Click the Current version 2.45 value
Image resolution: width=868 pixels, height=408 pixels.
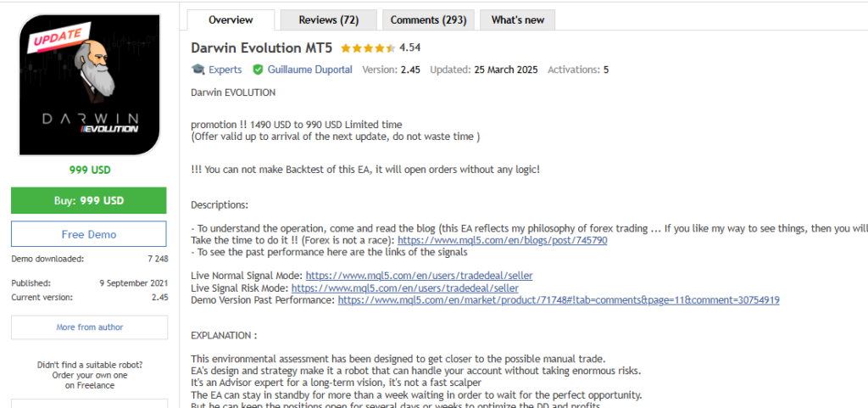click(160, 297)
